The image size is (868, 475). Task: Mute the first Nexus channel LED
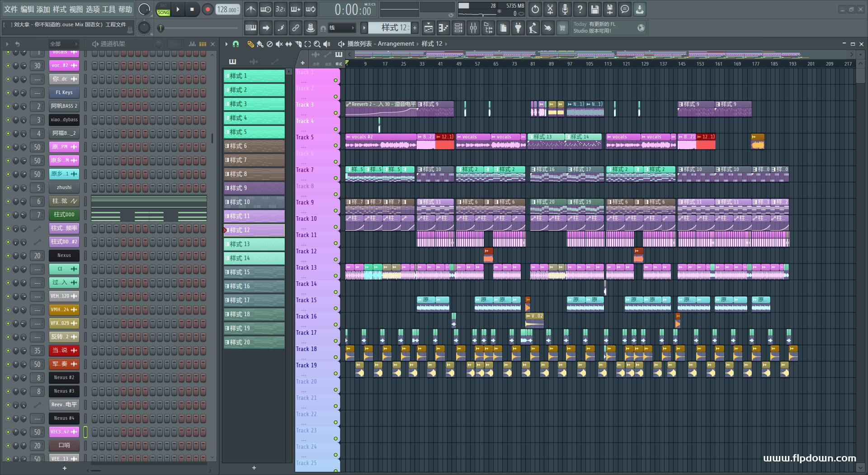point(8,256)
